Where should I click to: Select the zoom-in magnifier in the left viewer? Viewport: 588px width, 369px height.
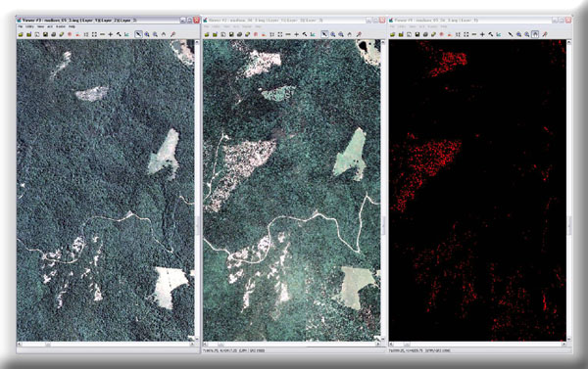coord(147,34)
